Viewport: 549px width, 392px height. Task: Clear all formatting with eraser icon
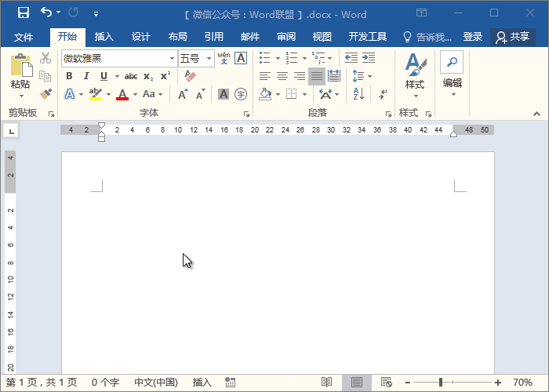[x=190, y=76]
